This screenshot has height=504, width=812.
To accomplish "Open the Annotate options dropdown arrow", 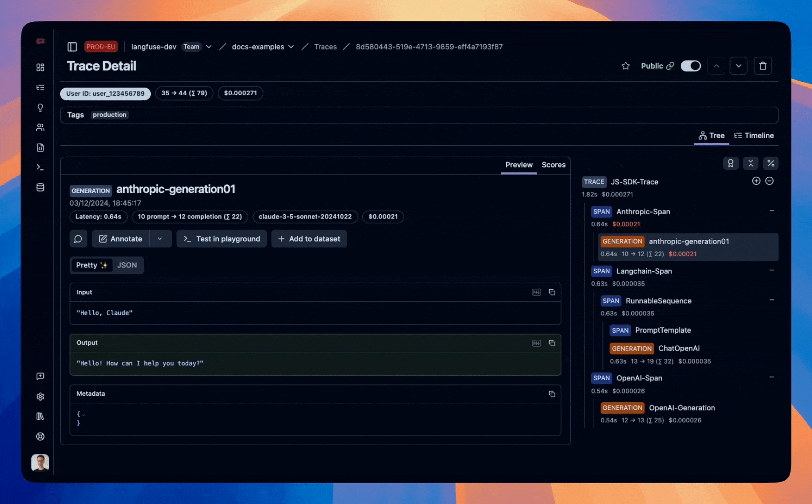I will click(160, 239).
